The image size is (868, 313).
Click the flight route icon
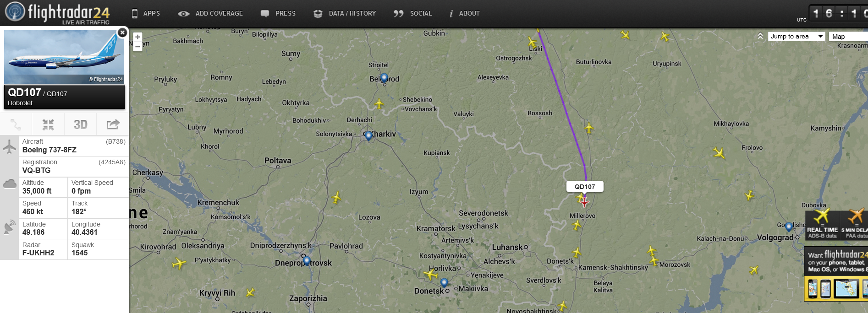pos(16,124)
